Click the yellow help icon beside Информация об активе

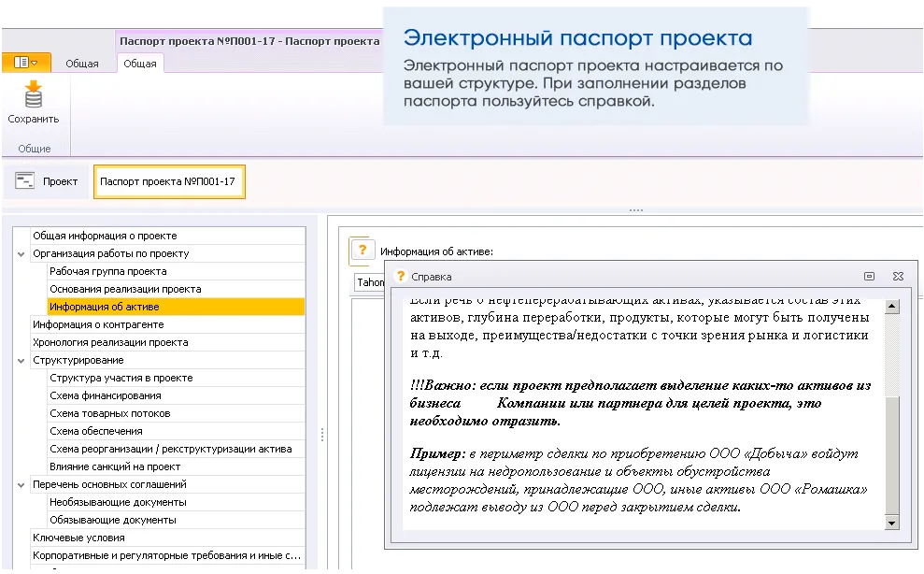click(362, 249)
